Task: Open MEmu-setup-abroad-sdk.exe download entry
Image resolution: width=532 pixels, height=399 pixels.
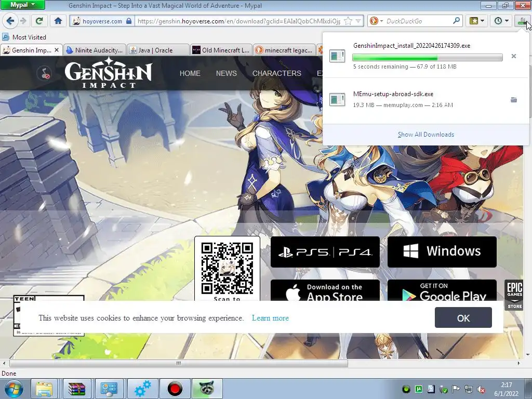Action: (x=426, y=99)
